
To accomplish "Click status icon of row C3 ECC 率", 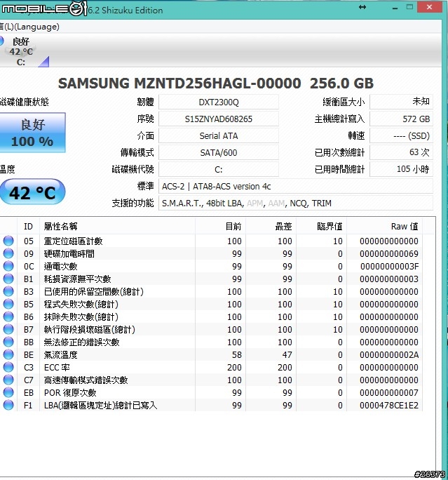I will point(8,367).
